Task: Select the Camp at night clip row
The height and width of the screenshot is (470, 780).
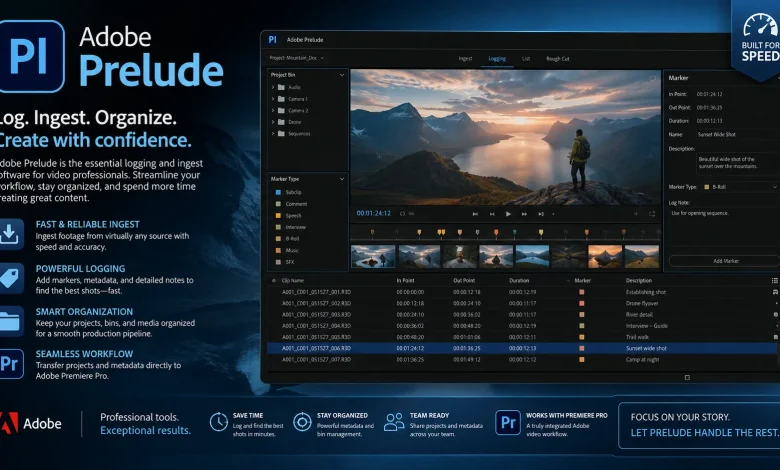Action: coord(522,360)
